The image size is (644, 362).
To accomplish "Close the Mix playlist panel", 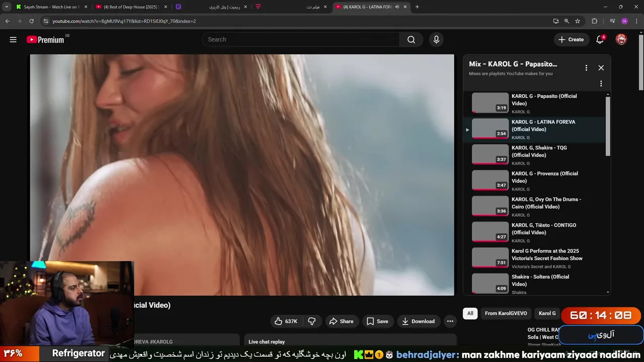I will tap(601, 68).
